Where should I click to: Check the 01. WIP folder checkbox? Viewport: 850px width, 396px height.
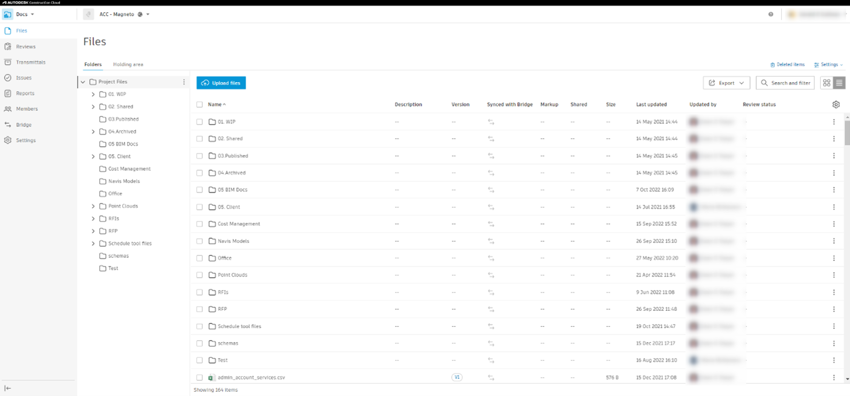coord(199,122)
